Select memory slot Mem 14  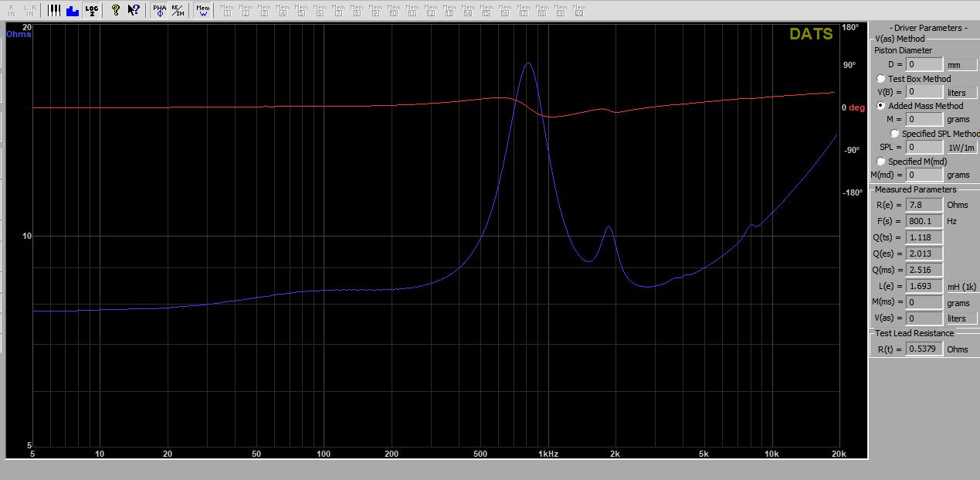click(468, 10)
